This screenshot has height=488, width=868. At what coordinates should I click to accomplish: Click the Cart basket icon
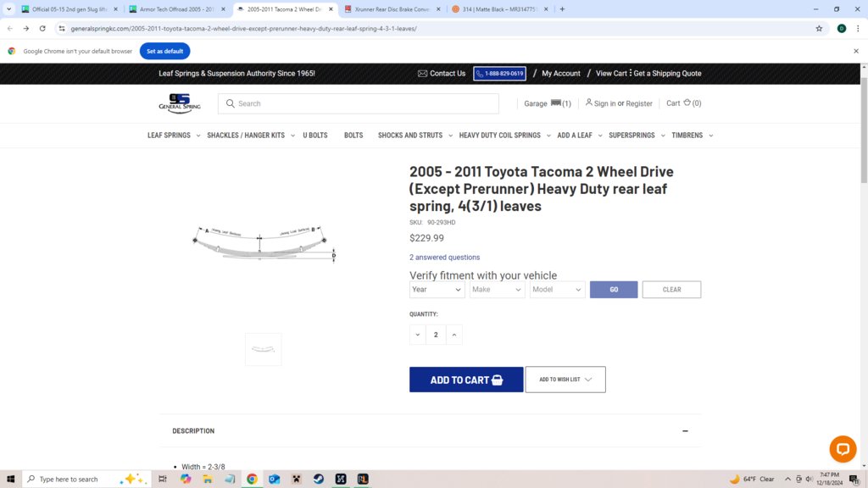pos(687,103)
